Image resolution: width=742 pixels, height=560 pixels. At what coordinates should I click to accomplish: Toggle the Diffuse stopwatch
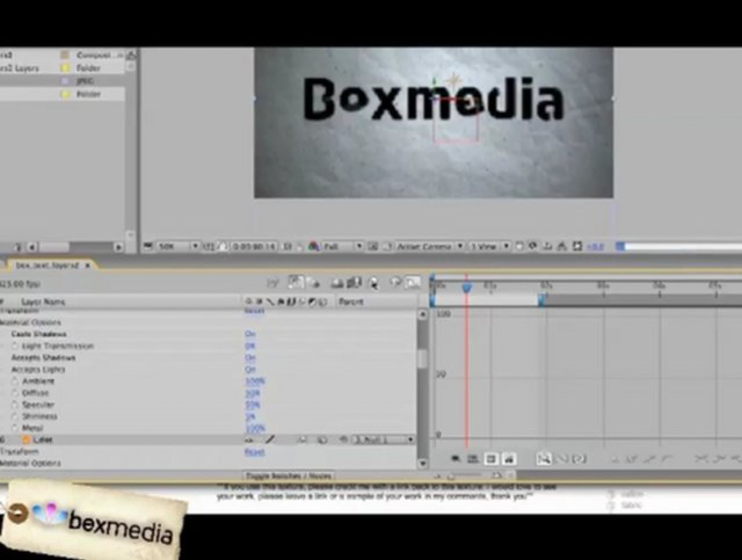[15, 393]
